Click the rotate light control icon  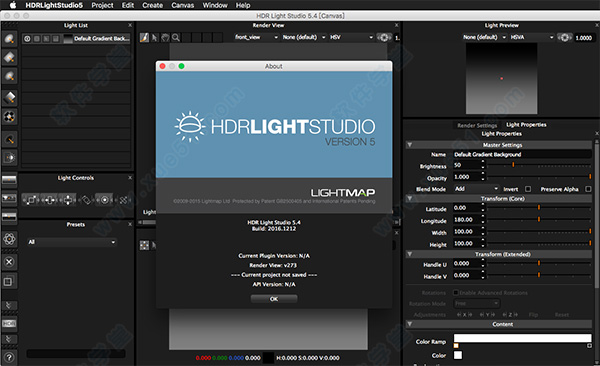click(x=86, y=200)
